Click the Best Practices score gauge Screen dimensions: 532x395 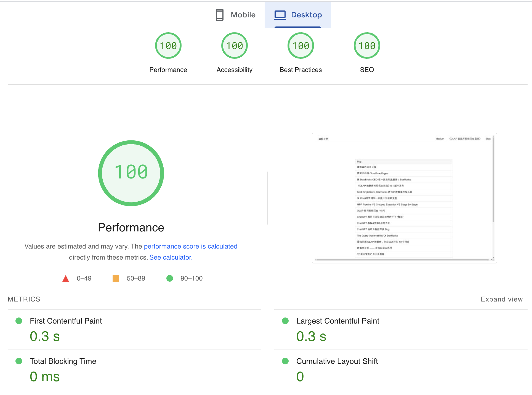(300, 45)
